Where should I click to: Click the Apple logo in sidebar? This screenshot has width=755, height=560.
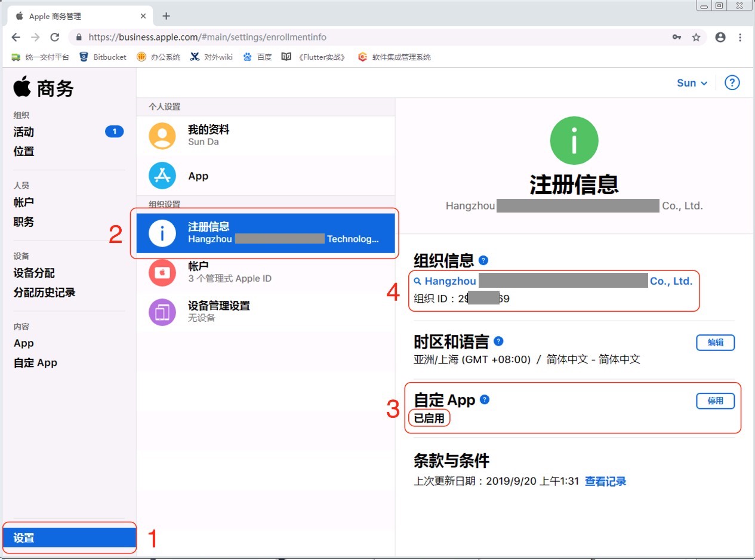click(22, 87)
